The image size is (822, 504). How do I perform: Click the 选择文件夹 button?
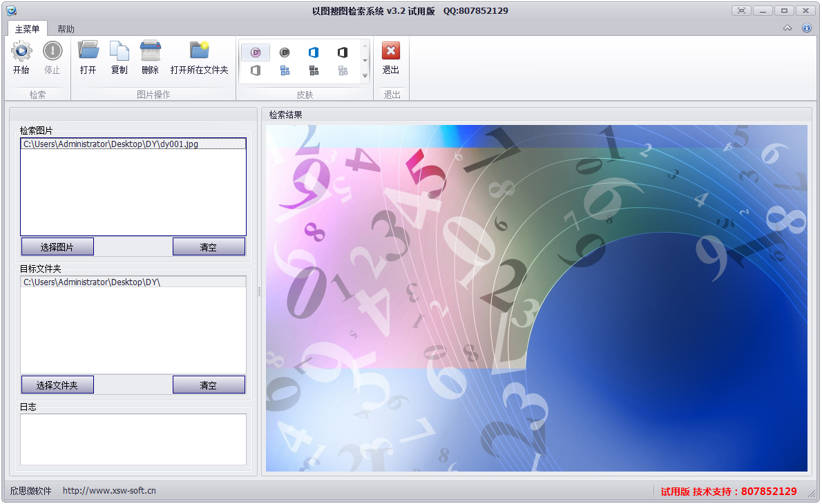pos(57,385)
